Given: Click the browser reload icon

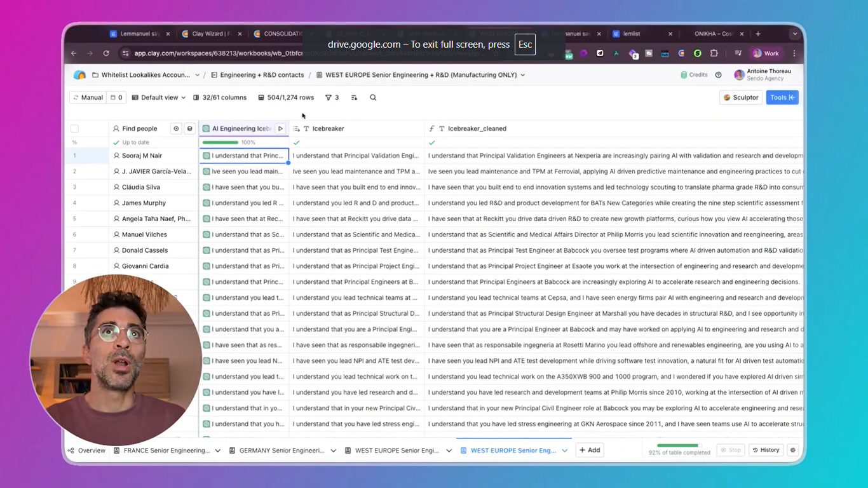Looking at the screenshot, I should click(106, 53).
